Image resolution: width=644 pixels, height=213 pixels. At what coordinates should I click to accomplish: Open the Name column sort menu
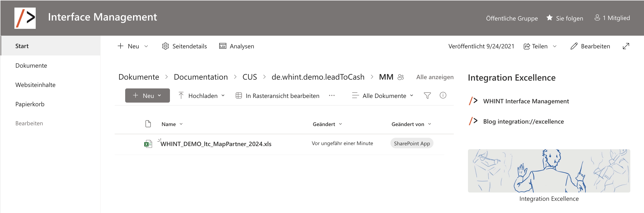point(181,124)
